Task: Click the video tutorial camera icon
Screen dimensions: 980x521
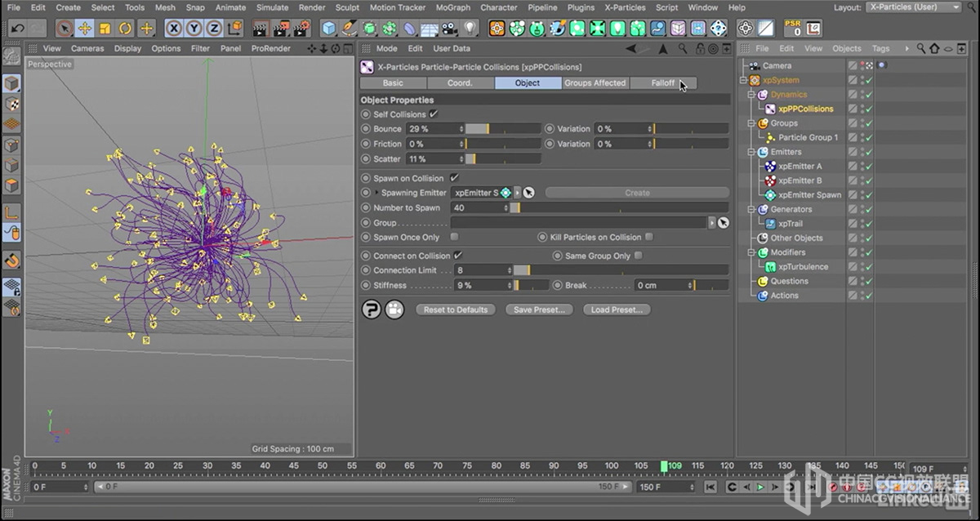Action: [394, 309]
